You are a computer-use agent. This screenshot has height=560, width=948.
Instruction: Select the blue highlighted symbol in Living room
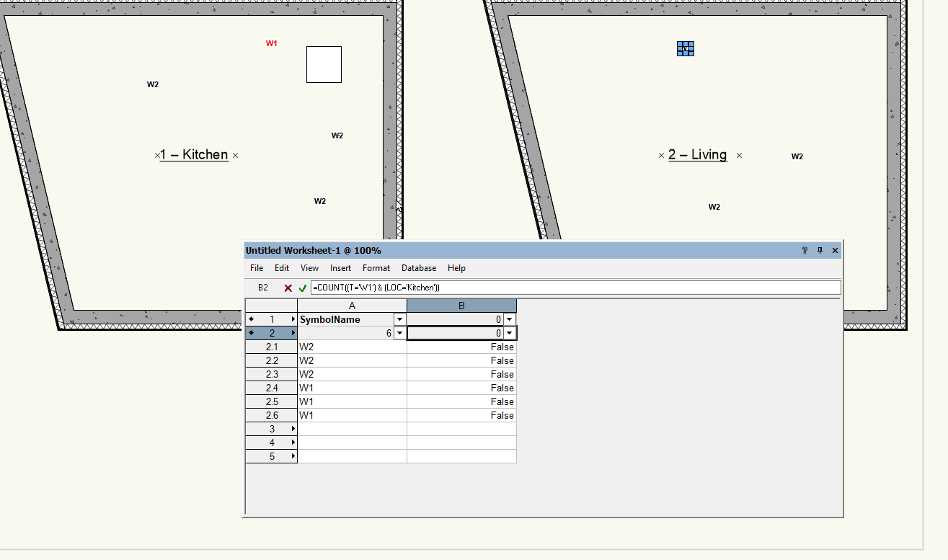point(686,48)
